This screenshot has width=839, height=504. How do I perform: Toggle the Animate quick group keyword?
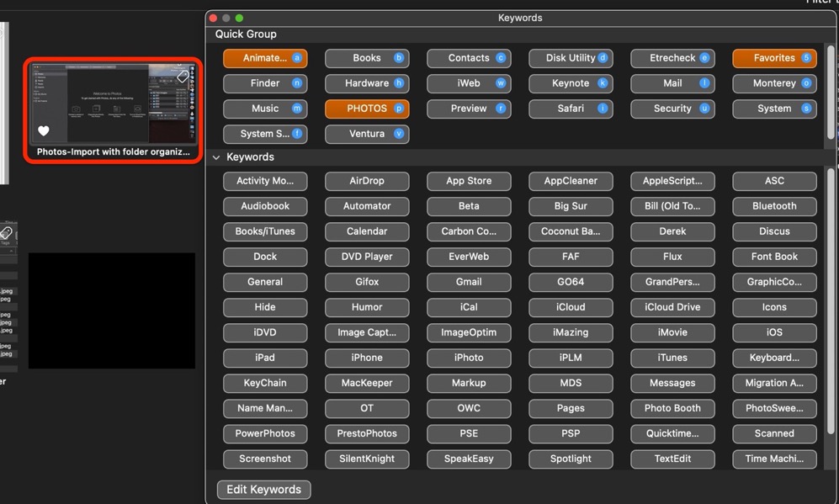(265, 58)
